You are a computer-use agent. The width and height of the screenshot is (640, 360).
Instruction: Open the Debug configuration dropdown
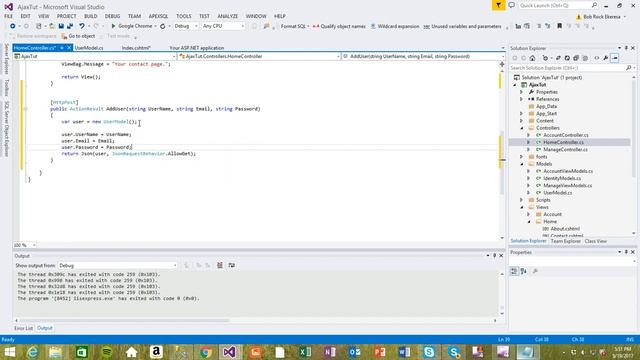(185, 26)
